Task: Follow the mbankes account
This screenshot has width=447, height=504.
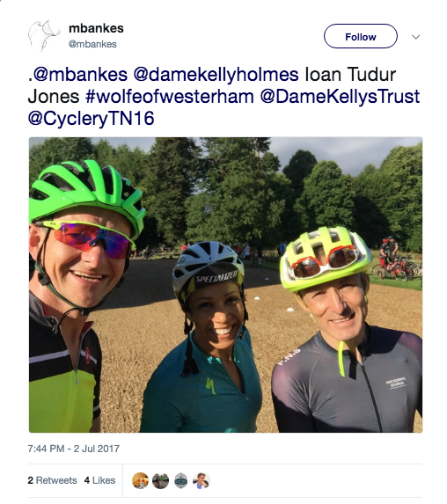Action: [361, 36]
